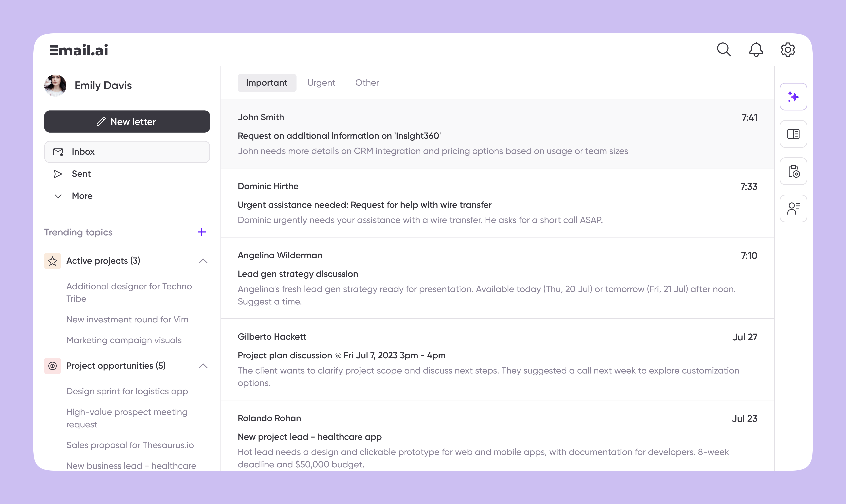846x504 pixels.
Task: Add a new trending topic with the plus icon
Action: (x=202, y=232)
